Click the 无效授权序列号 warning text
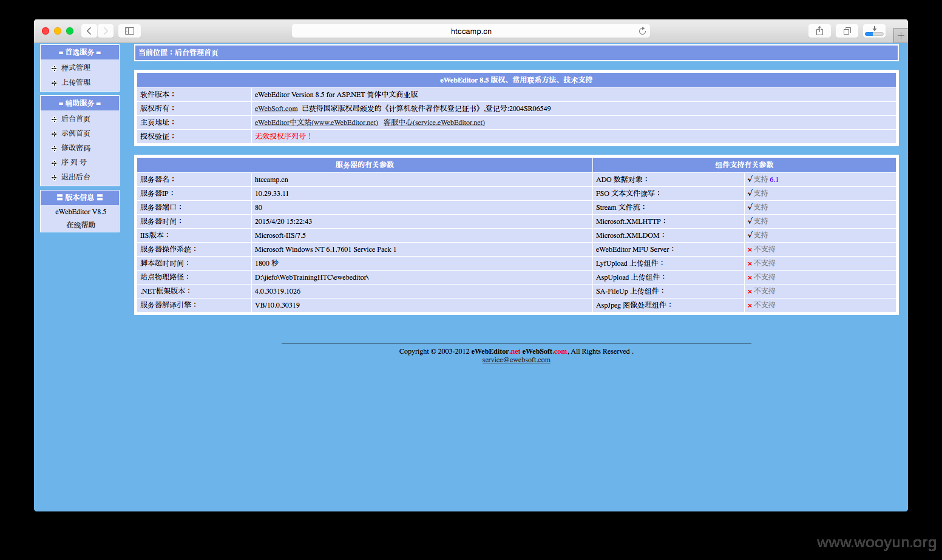This screenshot has height=560, width=942. tap(283, 137)
